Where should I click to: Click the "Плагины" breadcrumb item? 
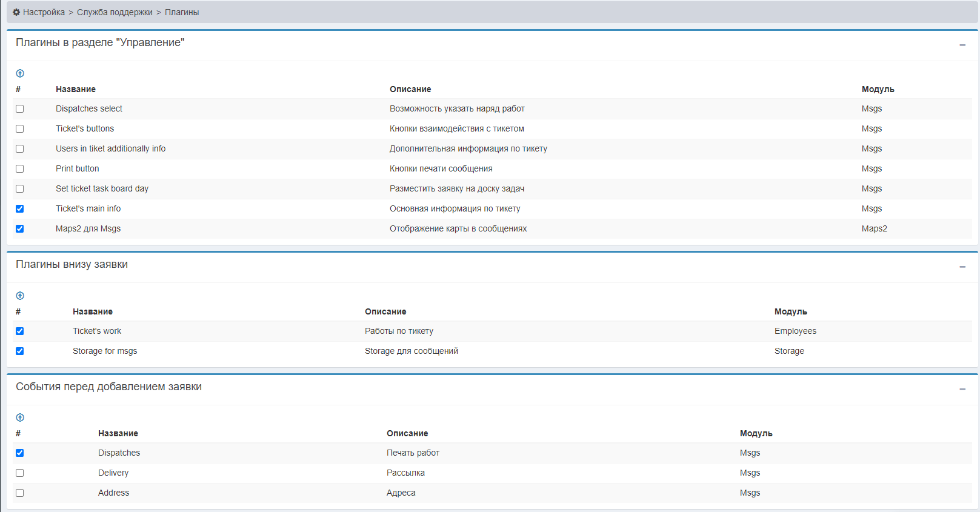[x=182, y=12]
